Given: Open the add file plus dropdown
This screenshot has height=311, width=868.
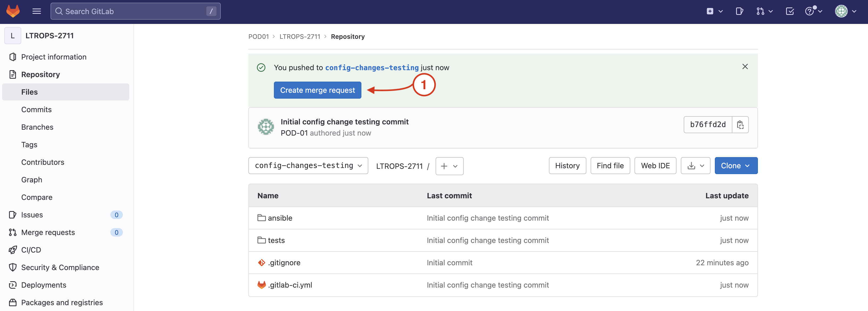Looking at the screenshot, I should click(x=449, y=166).
